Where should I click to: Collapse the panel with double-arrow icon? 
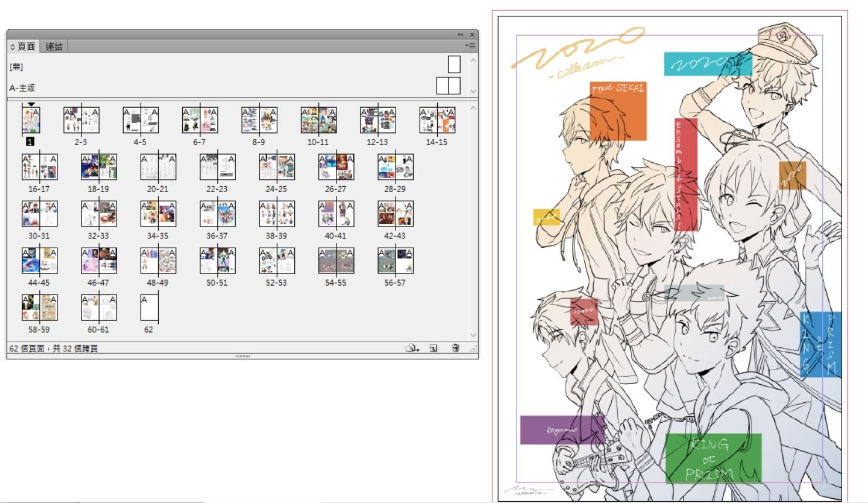coord(460,35)
